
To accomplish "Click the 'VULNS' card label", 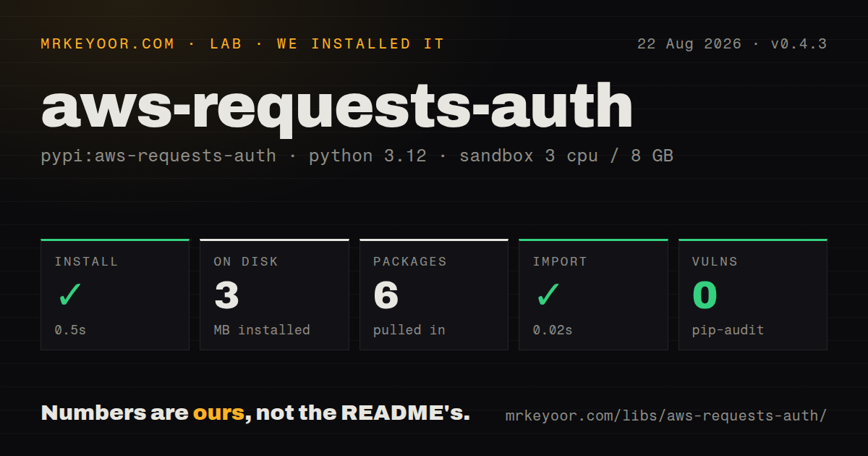I will coord(715,262).
